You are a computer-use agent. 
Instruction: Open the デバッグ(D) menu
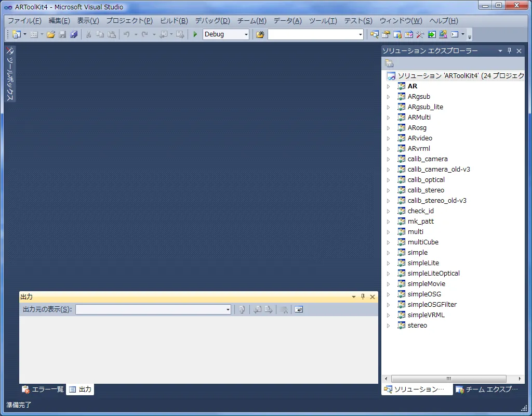212,21
